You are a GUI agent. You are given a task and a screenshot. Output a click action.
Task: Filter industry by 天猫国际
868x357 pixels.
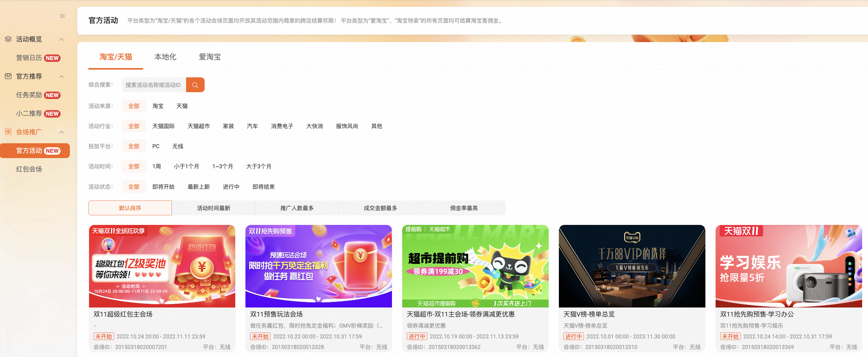[164, 126]
